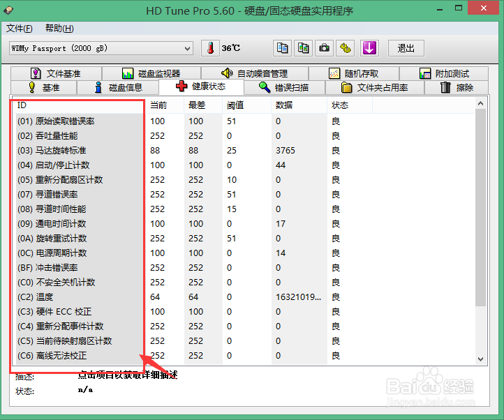This screenshot has height=420, width=504.
Task: Select row (C4) 重新分配事件计数
Action: tap(244, 327)
